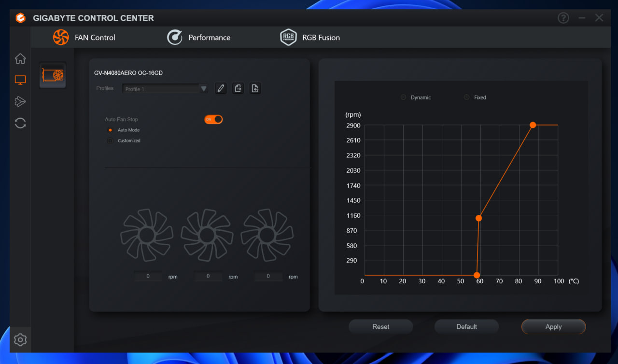Click the first fan's rpm field
The width and height of the screenshot is (618, 364).
tap(148, 277)
